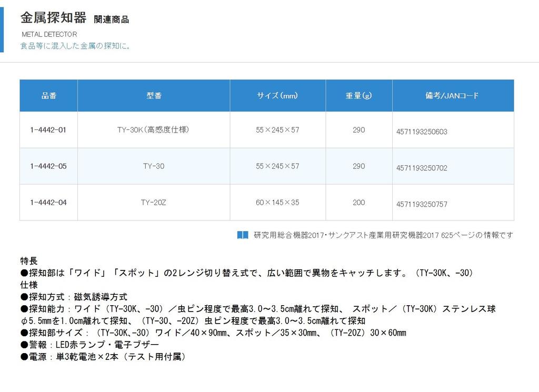
Task: Select product number 1-4442-04
Action: coord(48,202)
